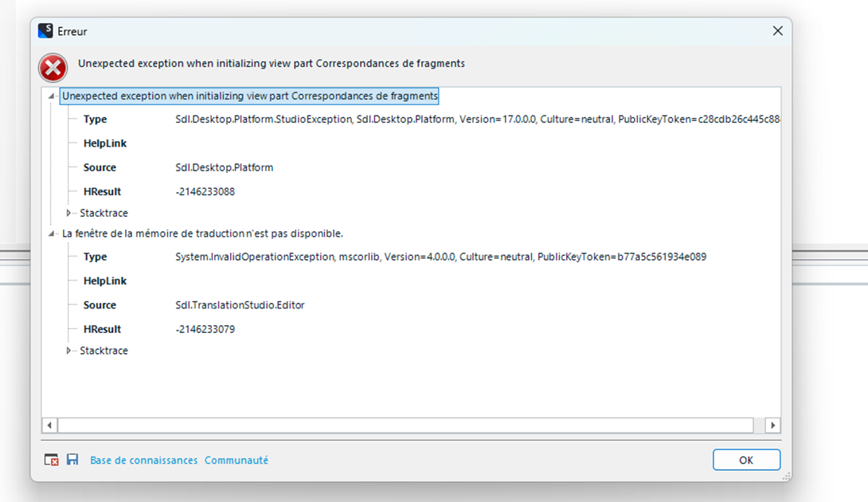Select Source value Sdl.Desktop.Platform
The height and width of the screenshot is (502, 868).
click(225, 167)
